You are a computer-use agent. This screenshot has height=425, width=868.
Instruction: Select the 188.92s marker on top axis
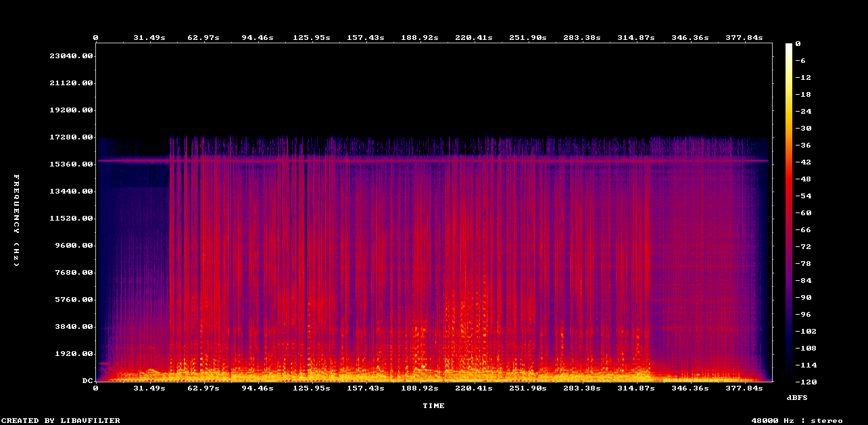(419, 38)
